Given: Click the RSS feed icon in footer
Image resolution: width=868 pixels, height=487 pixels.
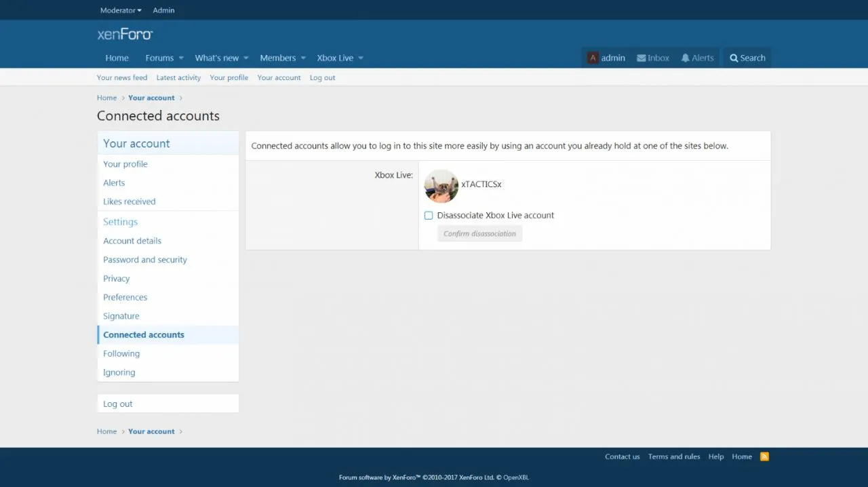Looking at the screenshot, I should (x=764, y=456).
